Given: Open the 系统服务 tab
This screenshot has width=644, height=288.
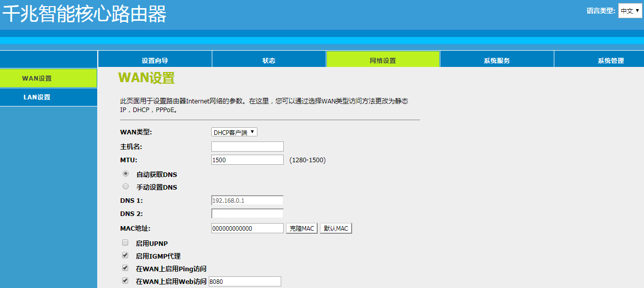Looking at the screenshot, I should tap(497, 60).
